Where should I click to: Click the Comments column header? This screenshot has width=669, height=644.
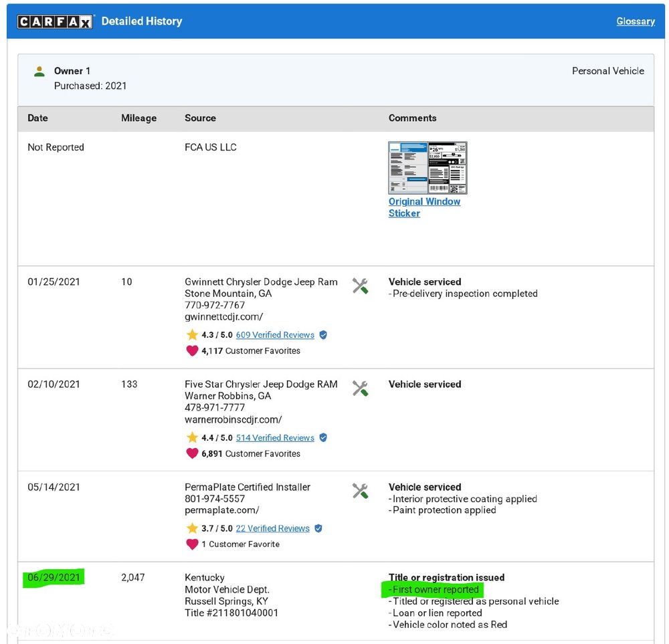coord(412,118)
